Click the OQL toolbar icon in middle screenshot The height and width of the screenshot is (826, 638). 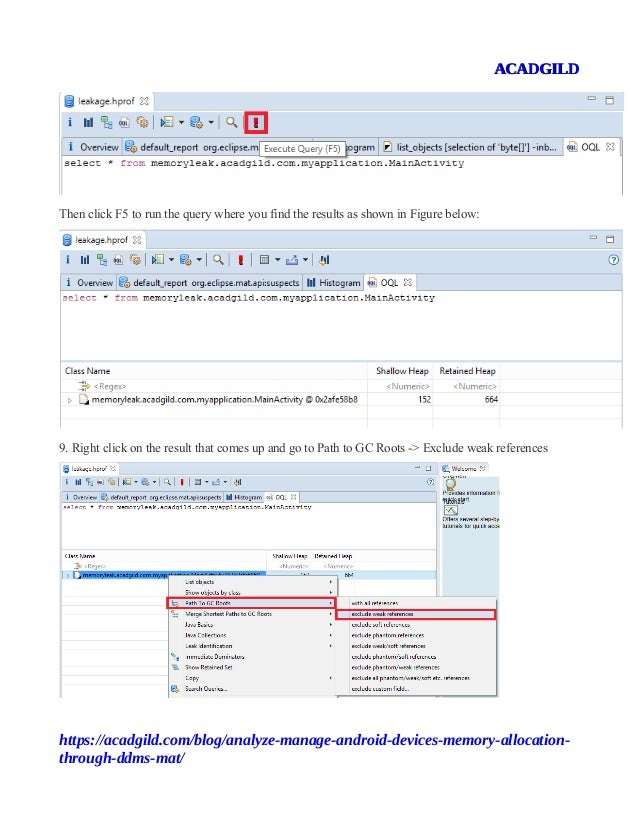pyautogui.click(x=119, y=260)
